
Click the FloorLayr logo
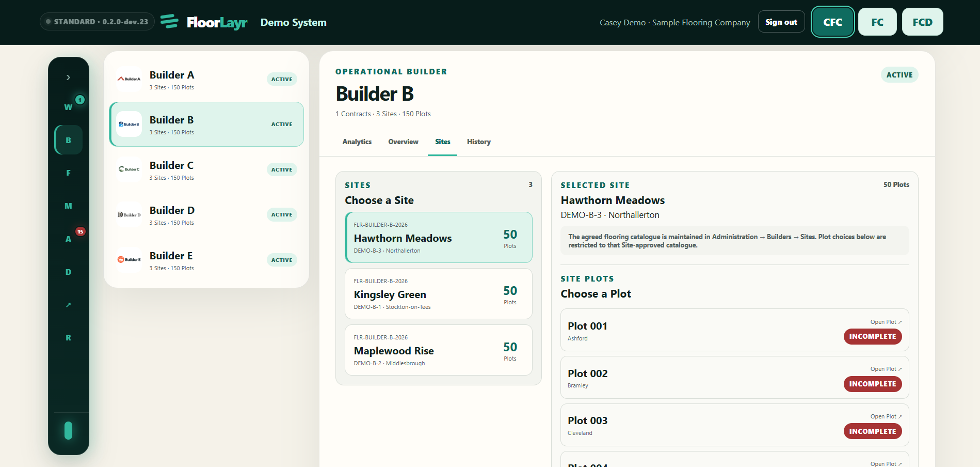click(x=204, y=22)
